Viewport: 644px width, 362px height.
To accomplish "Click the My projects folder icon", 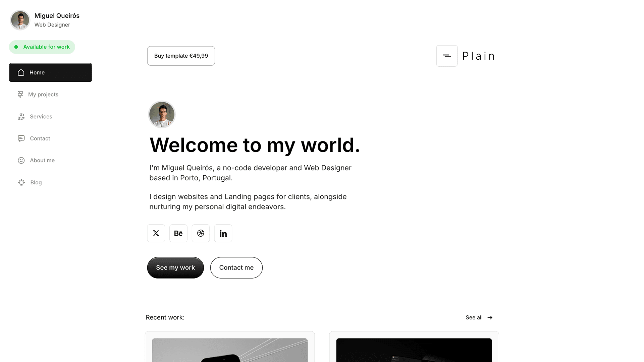I will click(20, 94).
